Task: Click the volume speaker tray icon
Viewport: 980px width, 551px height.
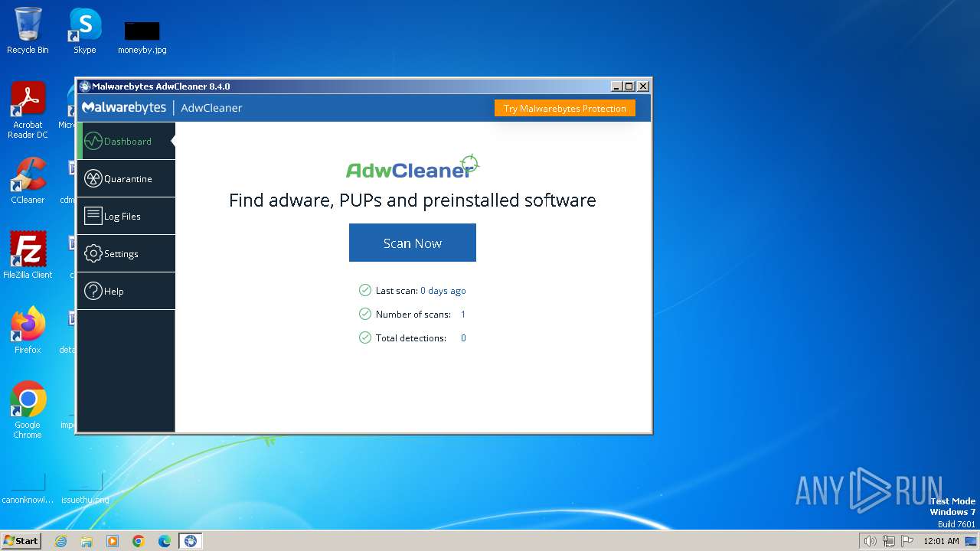Action: (x=870, y=541)
